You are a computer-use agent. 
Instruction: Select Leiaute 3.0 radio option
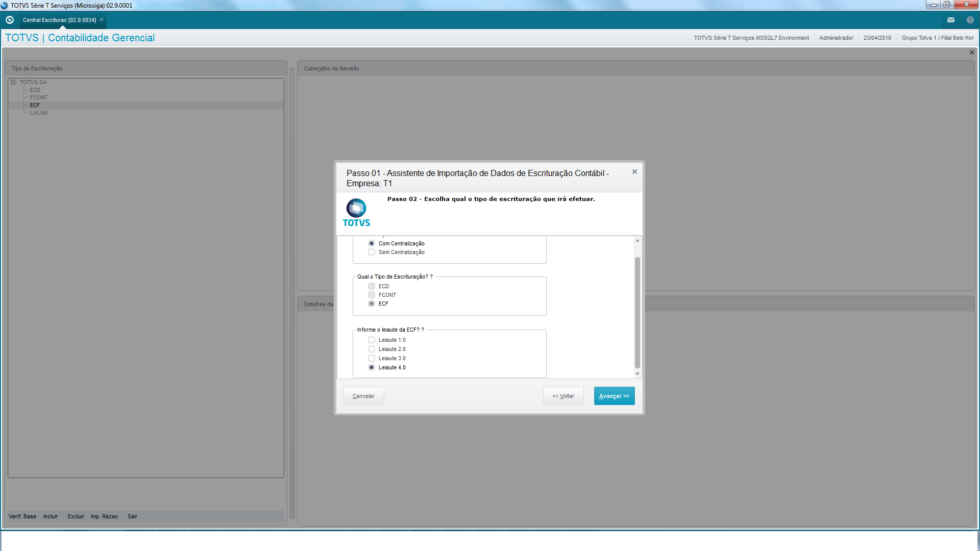372,359
